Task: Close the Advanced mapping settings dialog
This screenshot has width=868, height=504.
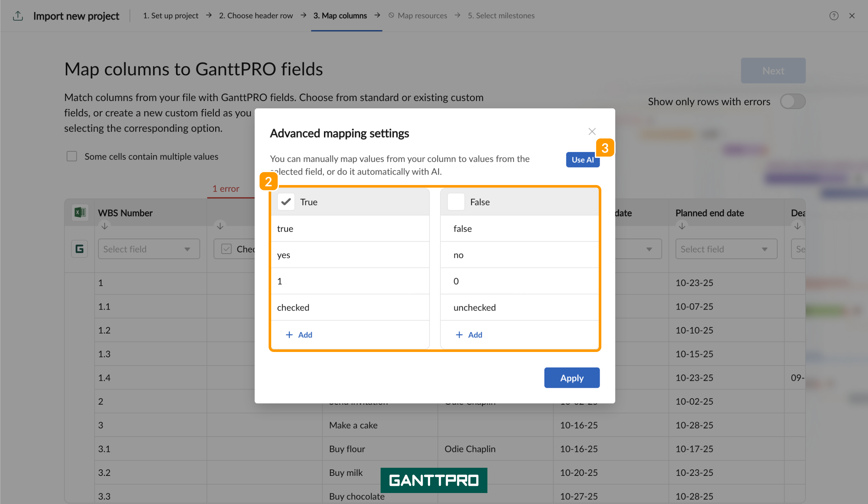Action: pos(592,131)
